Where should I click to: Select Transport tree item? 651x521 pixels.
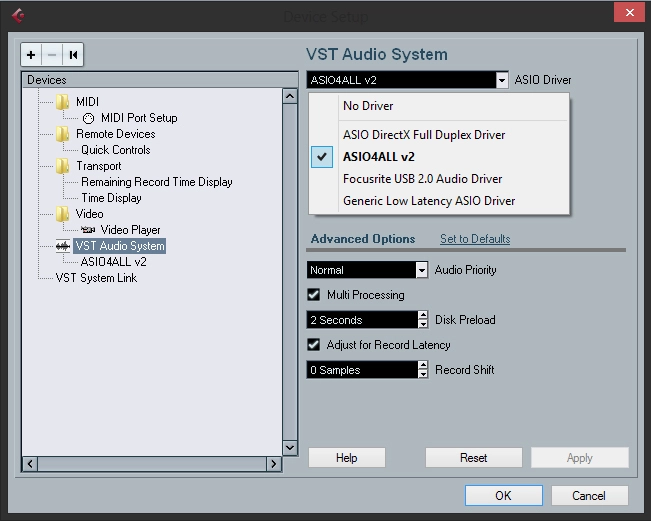coord(99,166)
